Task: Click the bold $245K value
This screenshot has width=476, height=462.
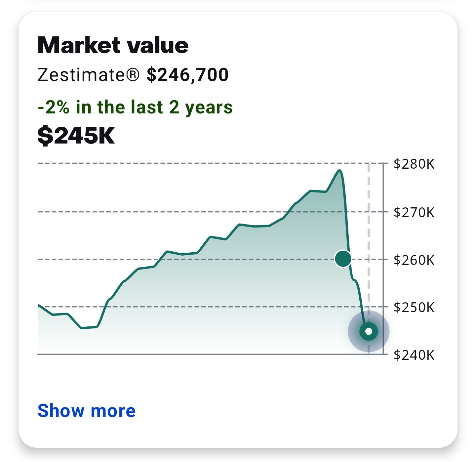Action: 76,135
